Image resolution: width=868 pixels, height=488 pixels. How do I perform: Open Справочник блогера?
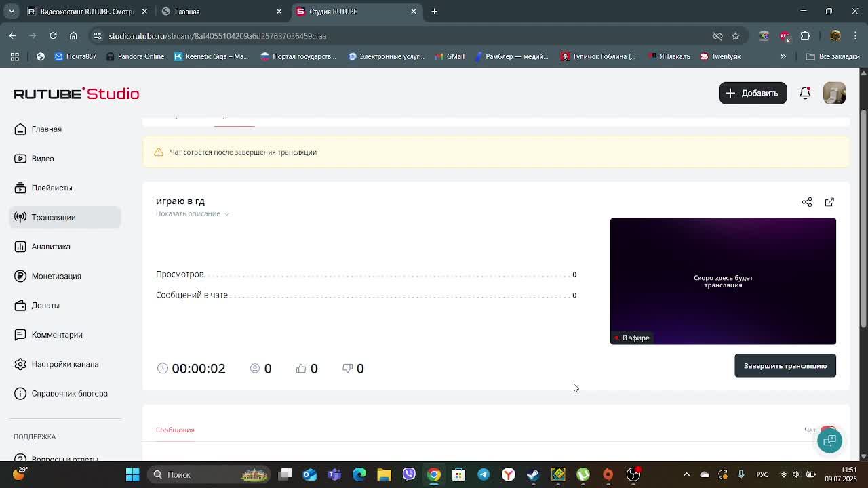point(69,393)
